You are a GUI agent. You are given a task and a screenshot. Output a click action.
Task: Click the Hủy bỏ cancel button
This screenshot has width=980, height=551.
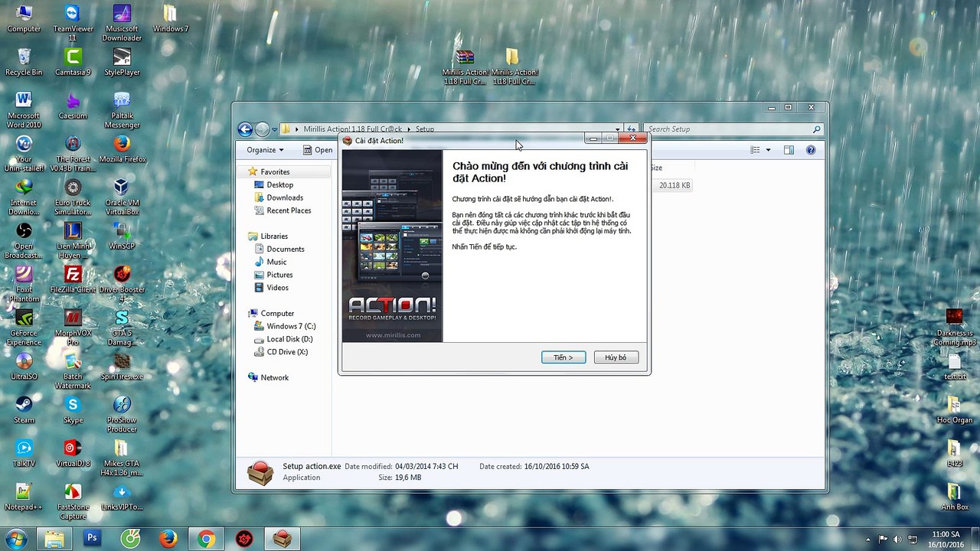coord(616,357)
